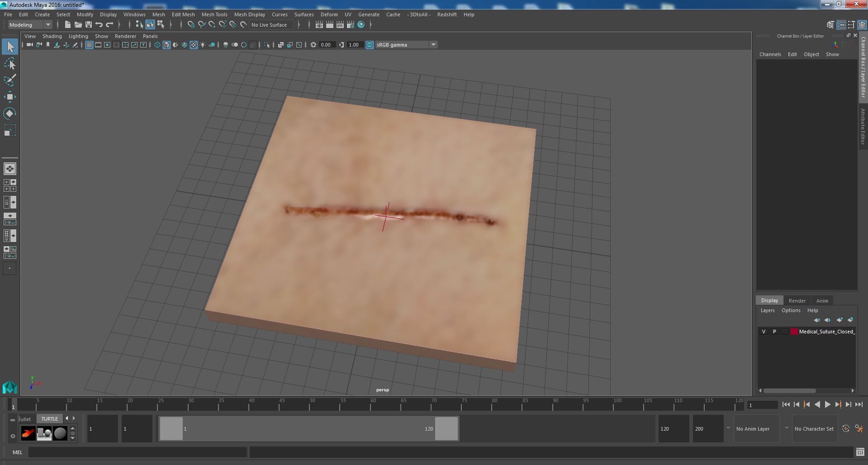868x465 pixels.
Task: Open Layer Editor Options menu
Action: [791, 310]
